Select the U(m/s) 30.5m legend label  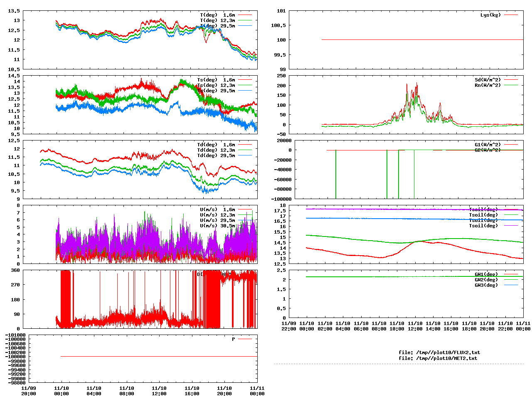[x=217, y=226]
